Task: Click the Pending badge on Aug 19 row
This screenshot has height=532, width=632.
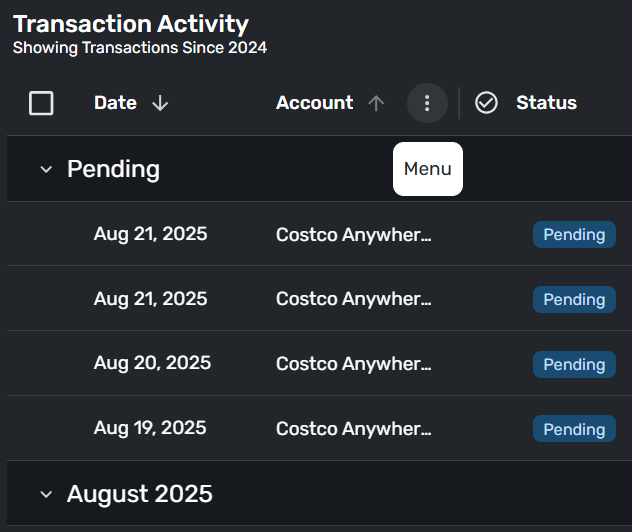Action: tap(574, 429)
